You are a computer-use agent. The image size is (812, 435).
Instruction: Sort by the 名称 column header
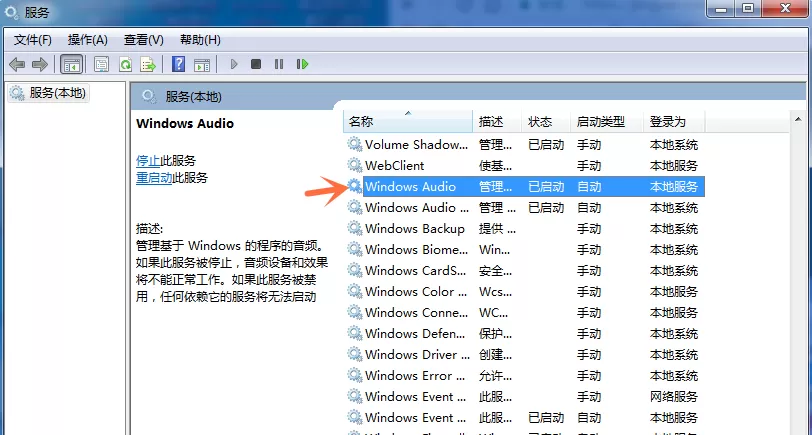pyautogui.click(x=408, y=122)
